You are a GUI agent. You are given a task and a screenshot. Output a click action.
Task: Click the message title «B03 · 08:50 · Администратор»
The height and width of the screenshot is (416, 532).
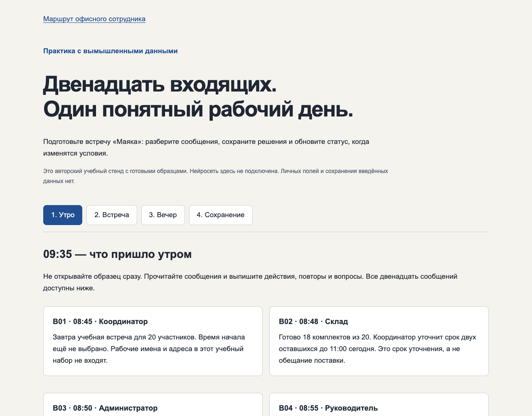coord(105,408)
